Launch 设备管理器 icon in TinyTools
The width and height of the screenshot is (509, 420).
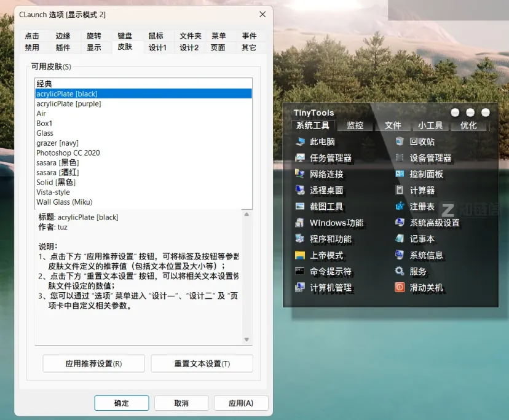coord(400,157)
